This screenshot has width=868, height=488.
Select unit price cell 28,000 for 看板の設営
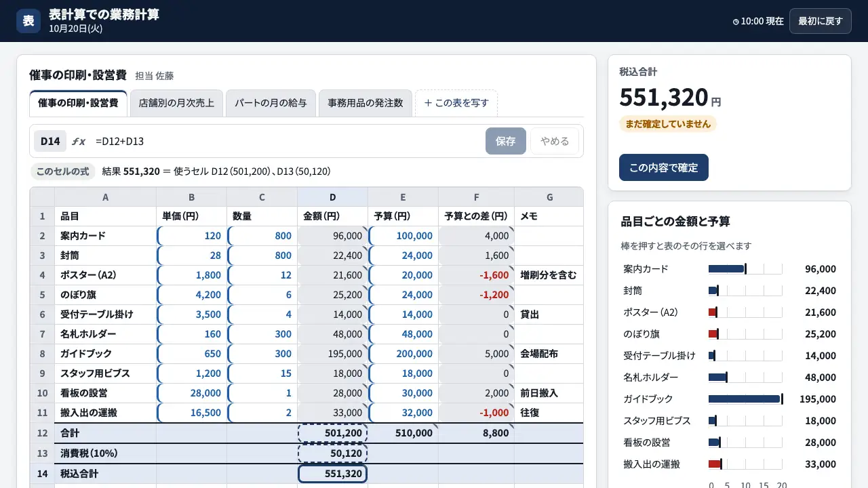[192, 393]
